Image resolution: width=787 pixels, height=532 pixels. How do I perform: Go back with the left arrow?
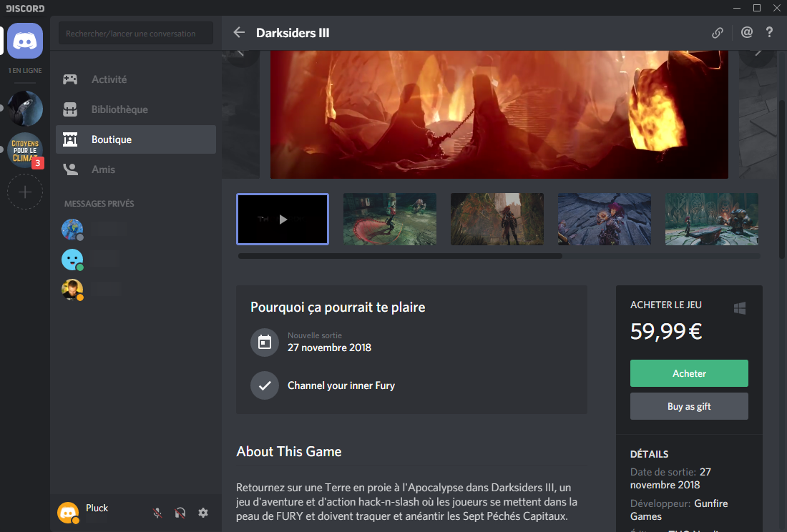pyautogui.click(x=239, y=33)
